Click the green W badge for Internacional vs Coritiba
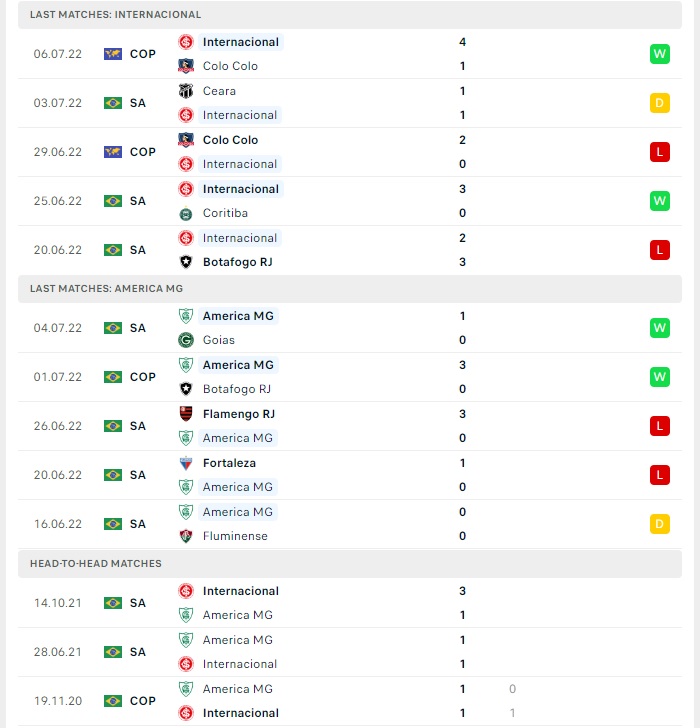The image size is (700, 728). (x=660, y=201)
